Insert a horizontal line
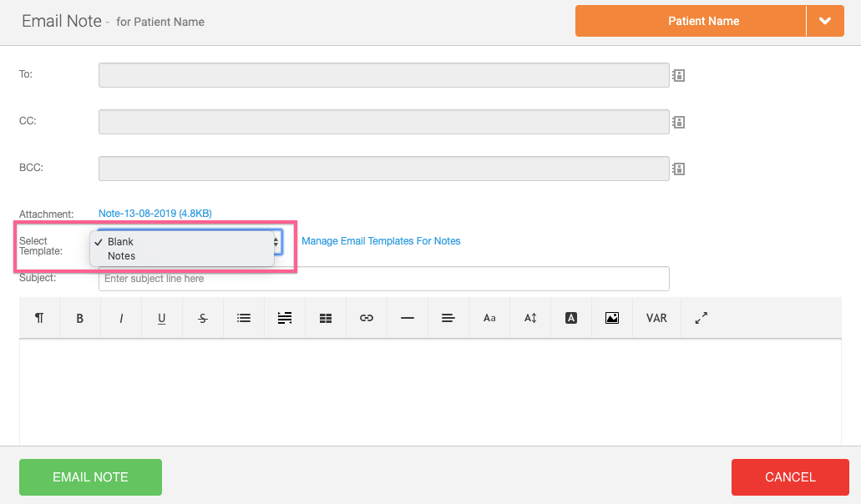Viewport: 861px width, 504px height. (408, 318)
